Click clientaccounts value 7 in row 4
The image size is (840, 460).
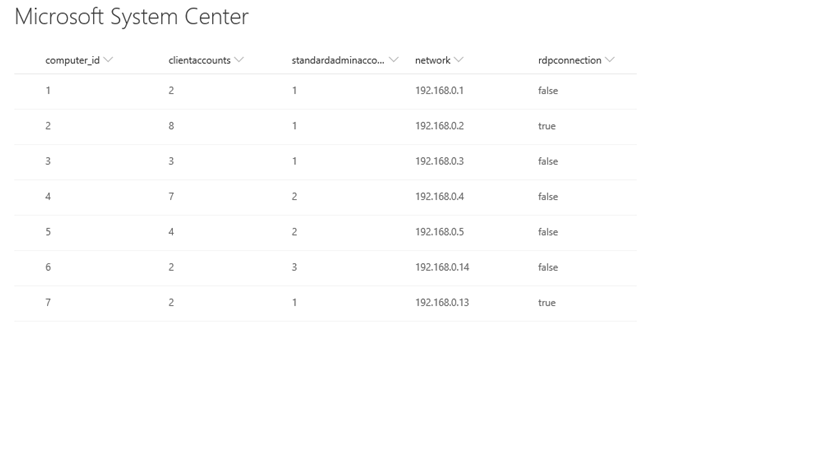point(172,197)
